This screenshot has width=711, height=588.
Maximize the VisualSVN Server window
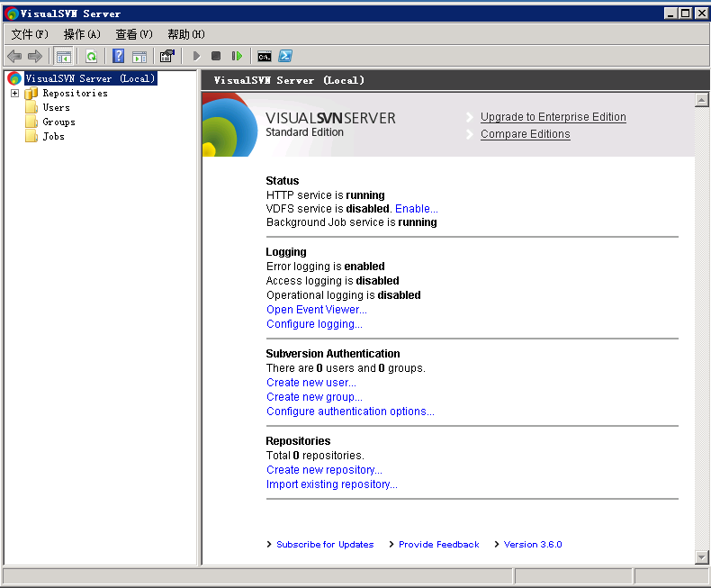[686, 14]
